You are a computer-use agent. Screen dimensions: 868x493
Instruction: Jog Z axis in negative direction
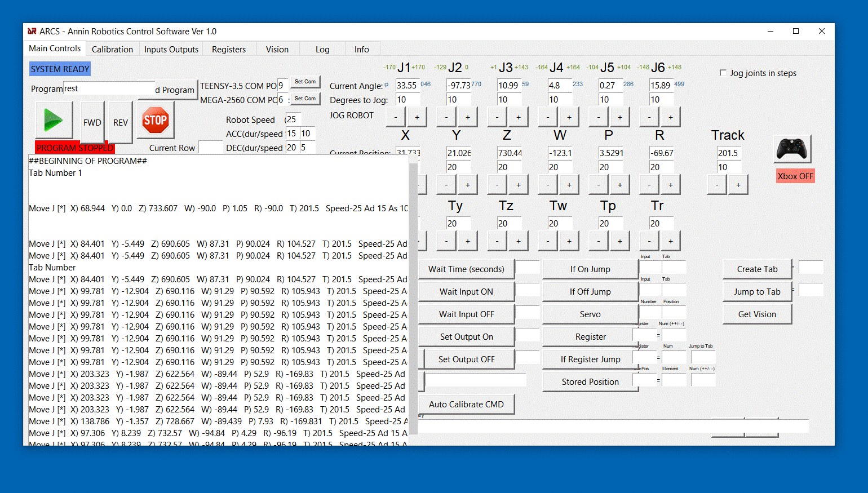click(x=497, y=185)
